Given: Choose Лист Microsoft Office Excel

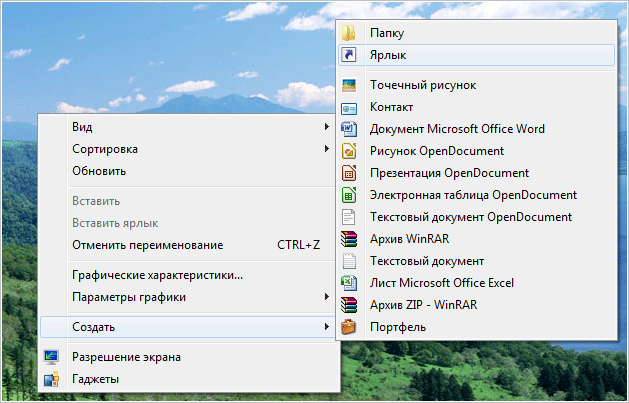Looking at the screenshot, I should [x=477, y=283].
